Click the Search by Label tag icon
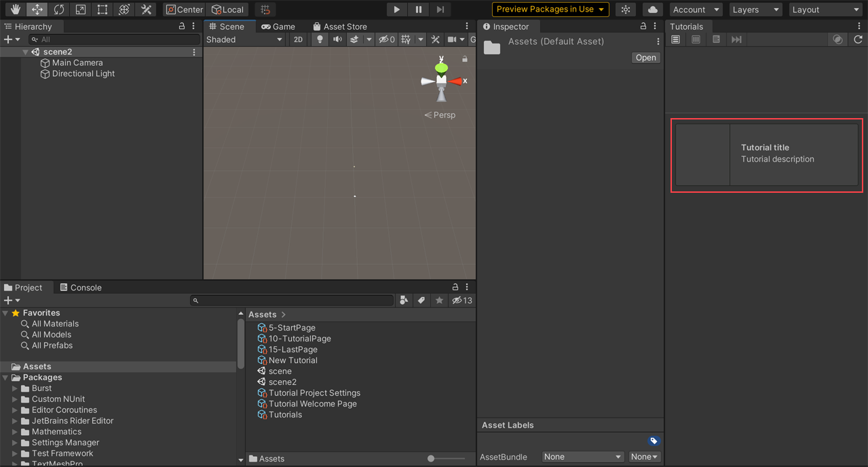Screen dimensions: 868x467 tap(421, 300)
